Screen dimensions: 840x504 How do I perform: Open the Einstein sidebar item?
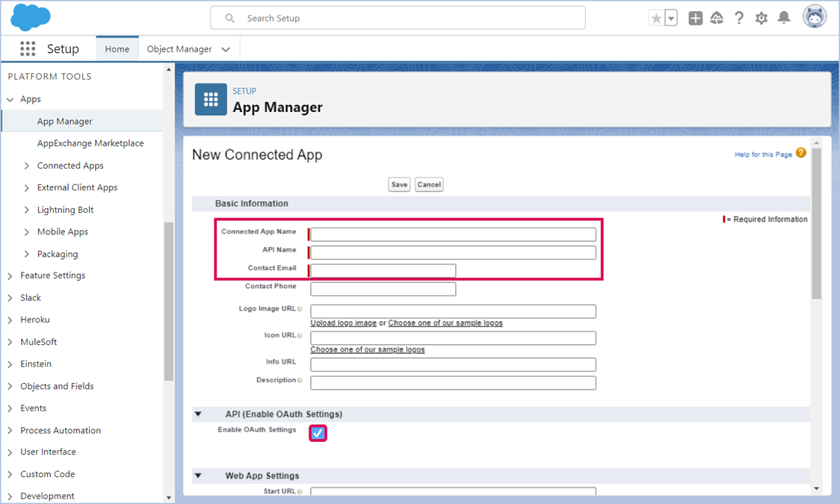click(x=36, y=364)
